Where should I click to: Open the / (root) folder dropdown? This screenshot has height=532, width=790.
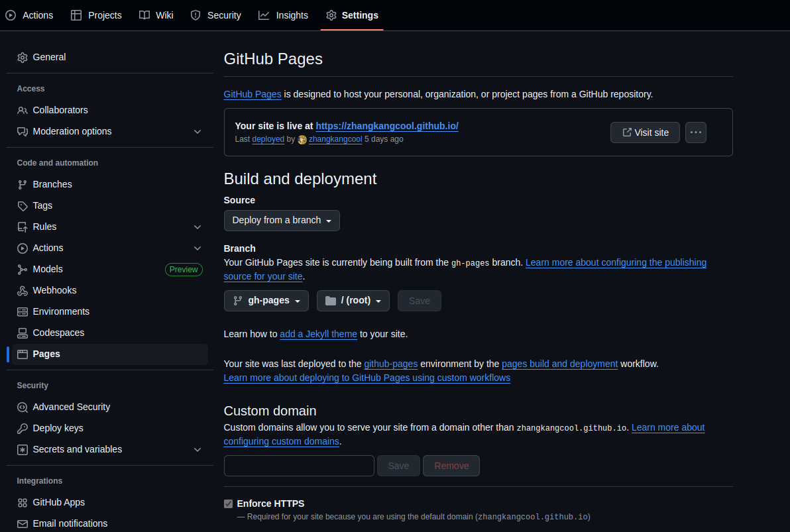(x=353, y=301)
